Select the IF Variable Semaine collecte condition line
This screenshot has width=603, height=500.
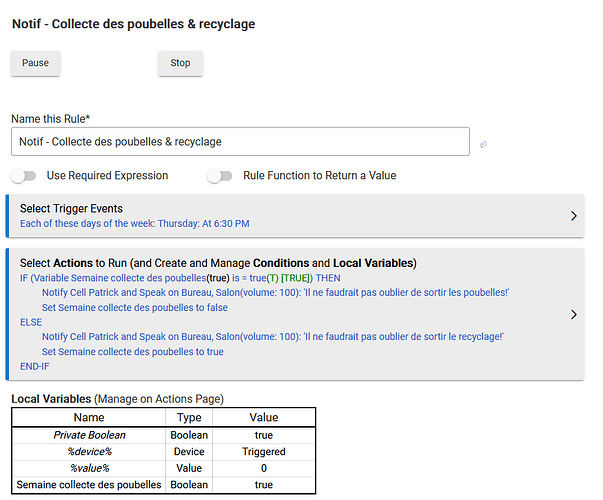coord(180,278)
